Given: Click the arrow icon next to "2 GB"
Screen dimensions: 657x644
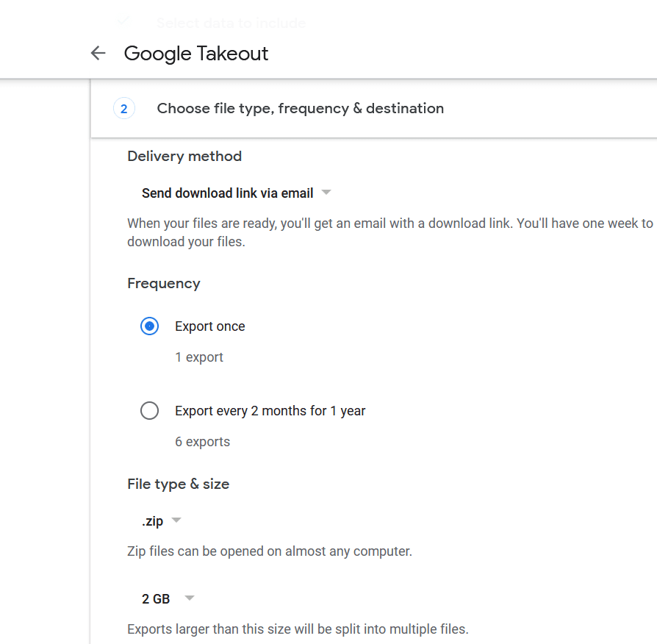Looking at the screenshot, I should (x=189, y=598).
